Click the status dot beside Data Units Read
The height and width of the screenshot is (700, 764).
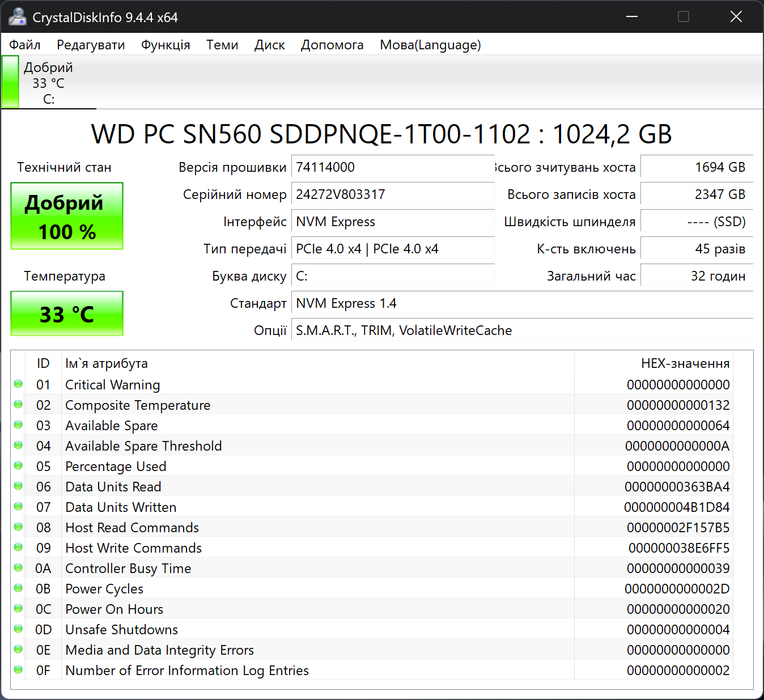(18, 486)
